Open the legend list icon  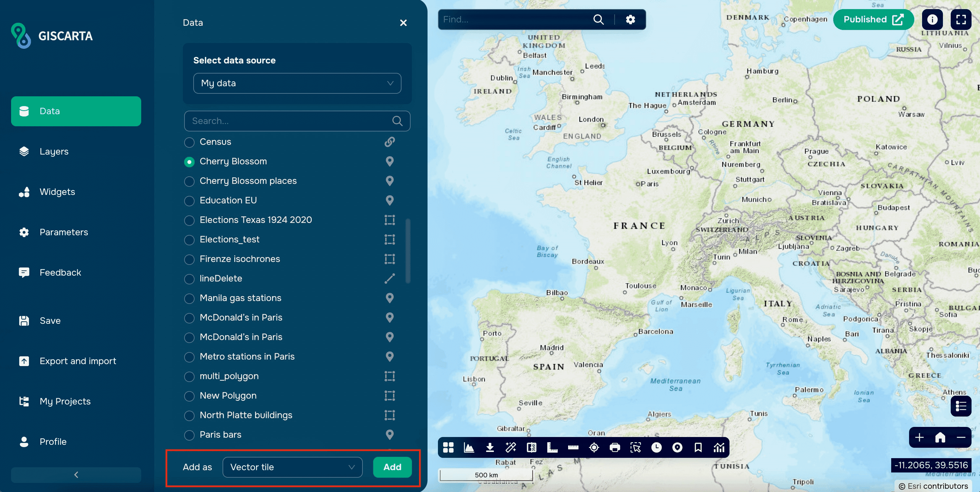coord(960,406)
